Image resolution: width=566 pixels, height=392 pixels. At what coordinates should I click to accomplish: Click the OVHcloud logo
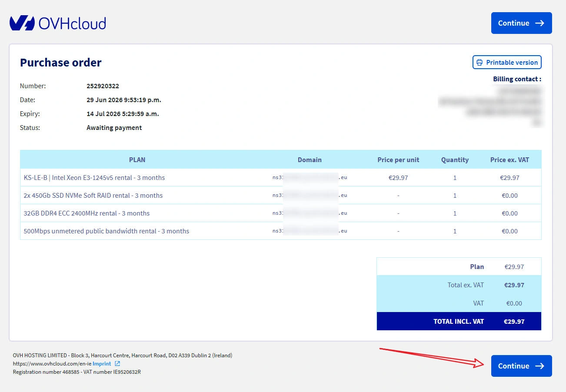58,23
